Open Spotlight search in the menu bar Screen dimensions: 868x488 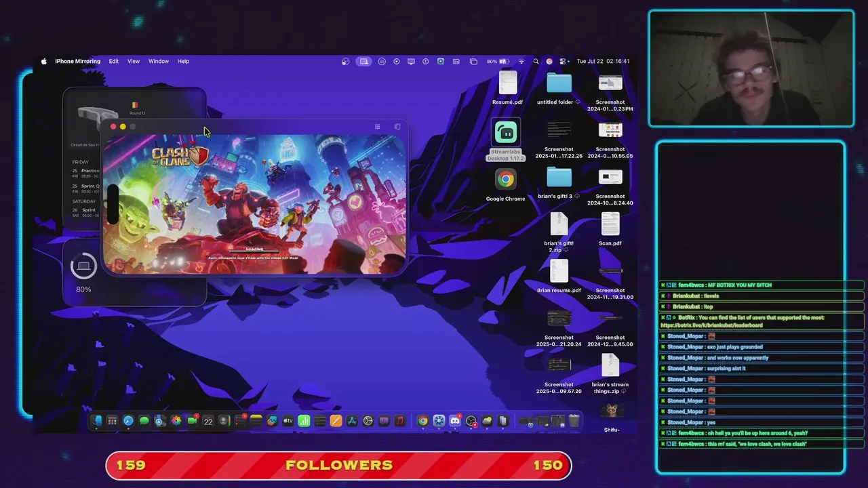pos(536,61)
